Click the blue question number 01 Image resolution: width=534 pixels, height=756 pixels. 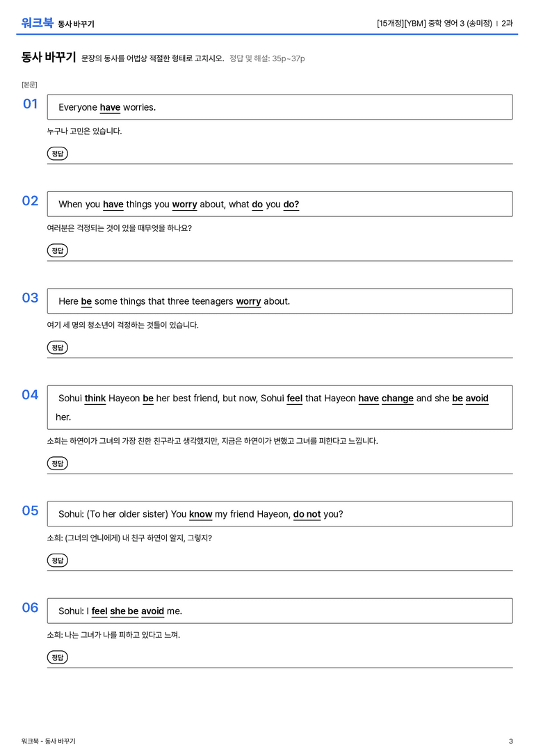click(x=31, y=104)
